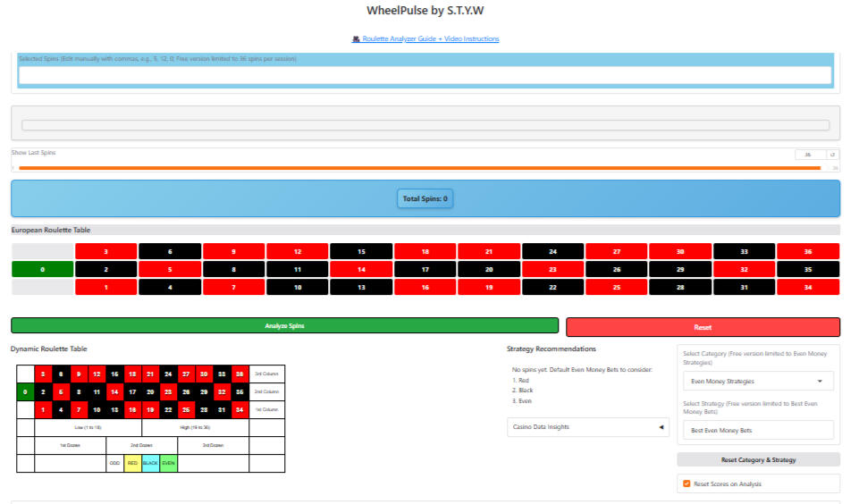Select black 26 on European Roulette Table
Screen dimensions: 859x504
[x=617, y=270]
